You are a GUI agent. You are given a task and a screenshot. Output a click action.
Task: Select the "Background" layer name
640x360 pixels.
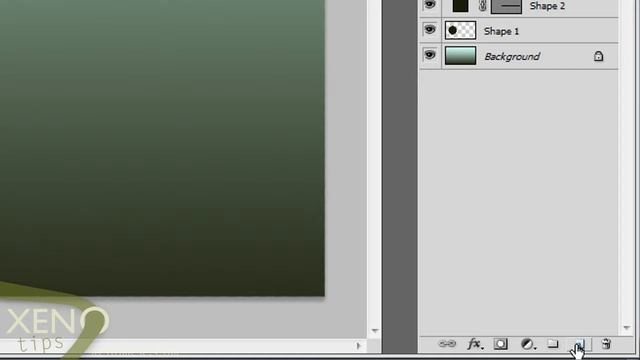(512, 56)
